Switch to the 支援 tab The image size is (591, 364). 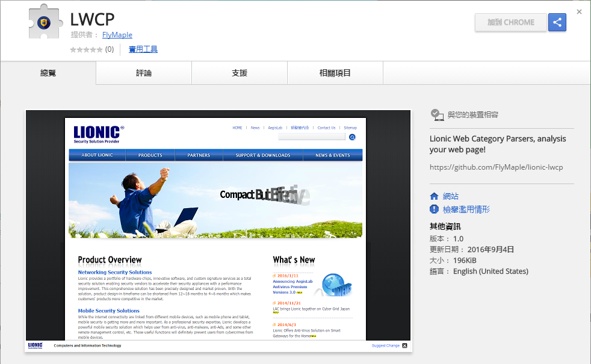pos(240,73)
